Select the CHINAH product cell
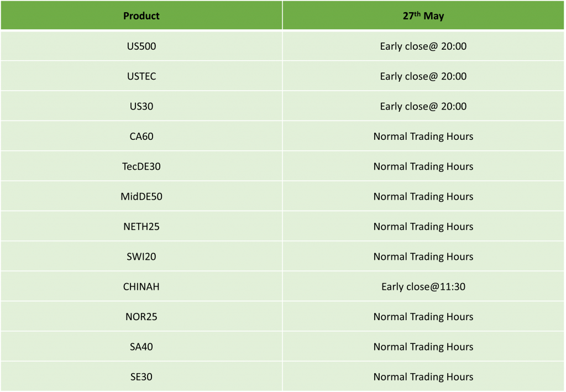The height and width of the screenshot is (392, 566). point(141,286)
